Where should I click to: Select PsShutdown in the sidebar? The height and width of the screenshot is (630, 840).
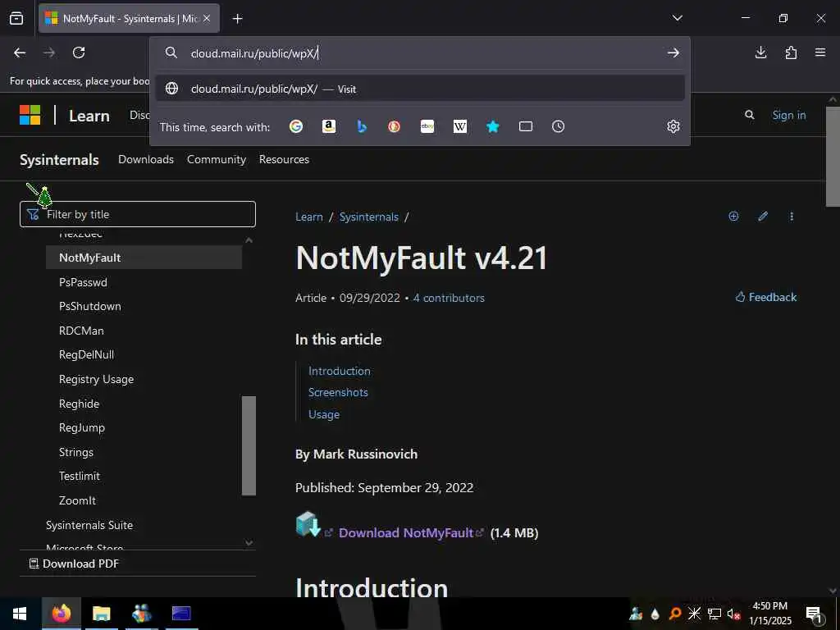point(90,307)
